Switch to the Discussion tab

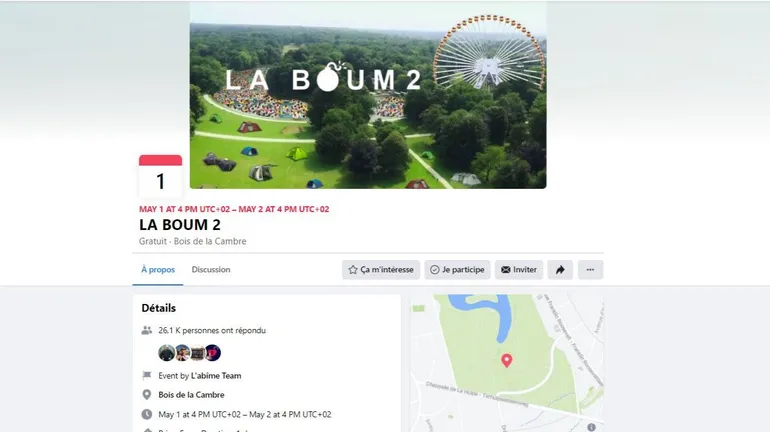click(211, 270)
